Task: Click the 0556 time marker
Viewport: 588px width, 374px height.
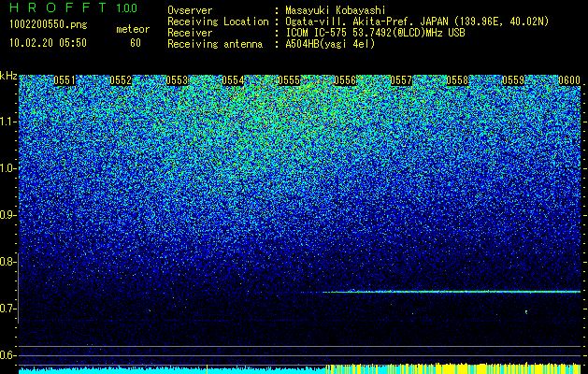Action: [x=345, y=80]
